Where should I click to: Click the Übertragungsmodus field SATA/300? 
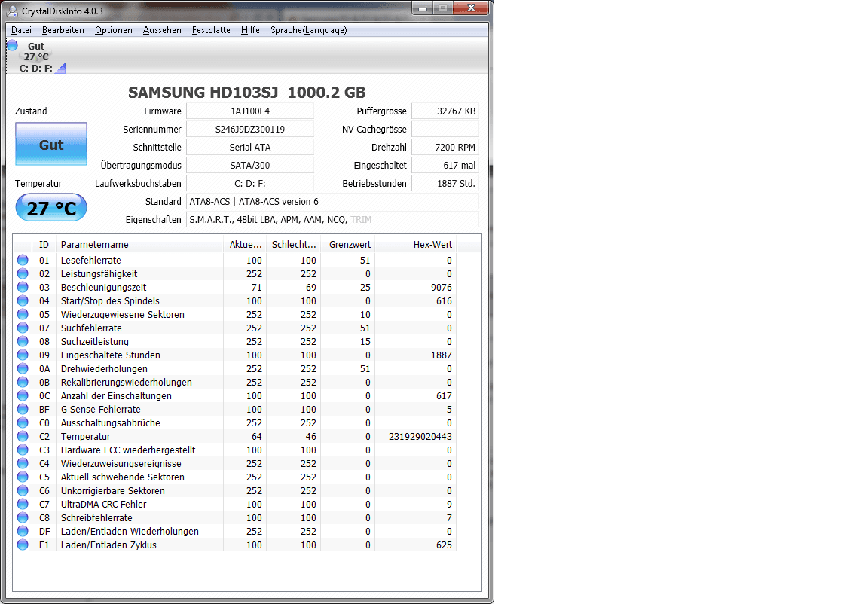(x=250, y=165)
